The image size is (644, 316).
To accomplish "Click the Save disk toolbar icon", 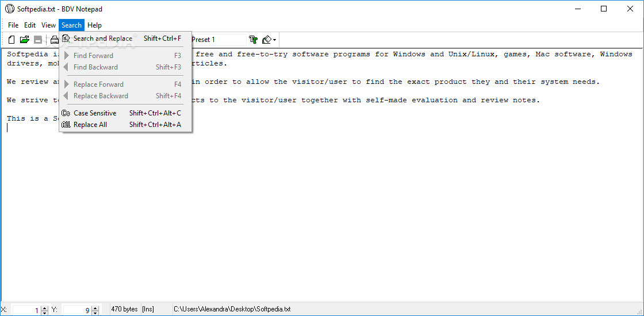I will coord(38,40).
